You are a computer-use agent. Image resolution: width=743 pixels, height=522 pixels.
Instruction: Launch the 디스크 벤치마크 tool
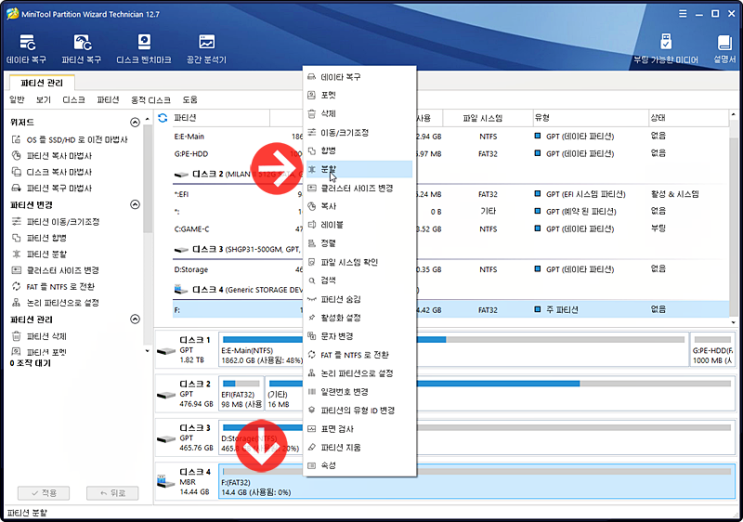[x=144, y=49]
